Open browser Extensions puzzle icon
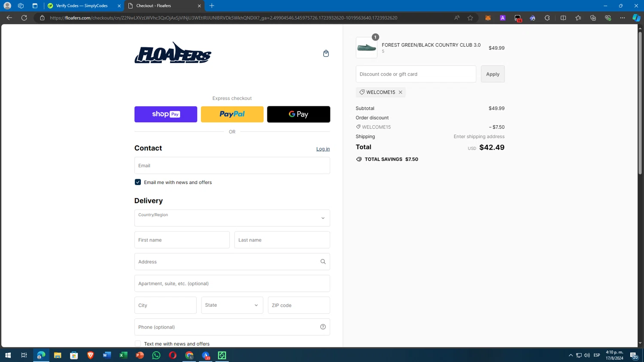644x362 pixels. tap(547, 18)
